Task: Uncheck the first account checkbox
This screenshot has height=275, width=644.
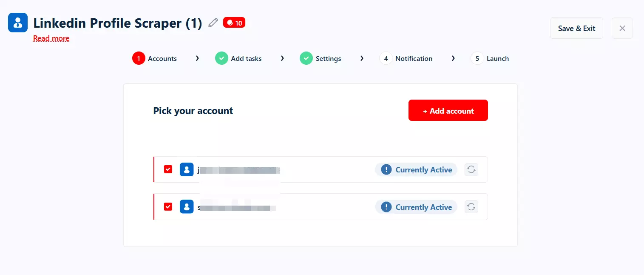Action: coord(168,169)
